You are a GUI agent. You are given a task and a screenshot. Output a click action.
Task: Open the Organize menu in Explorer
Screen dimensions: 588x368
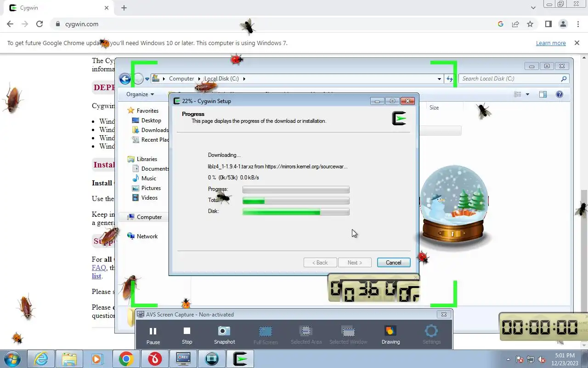tap(140, 94)
